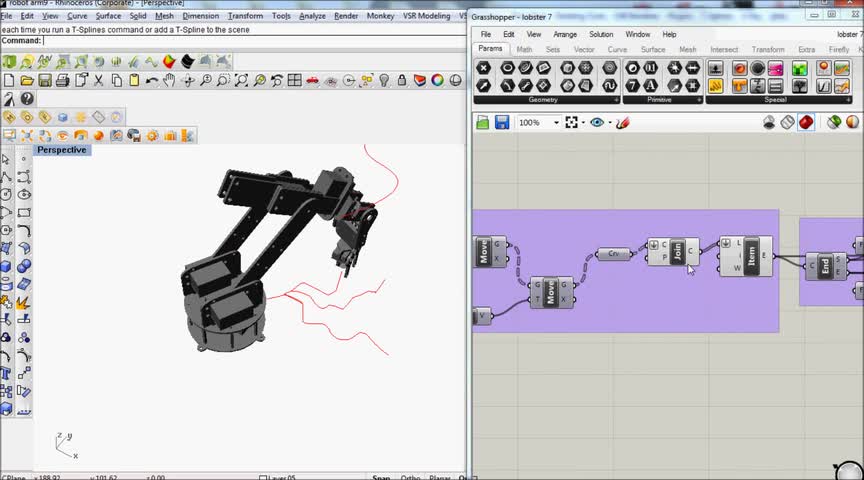Expand the Geometry panel in Params
The width and height of the screenshot is (864, 480).
pyautogui.click(x=615, y=100)
